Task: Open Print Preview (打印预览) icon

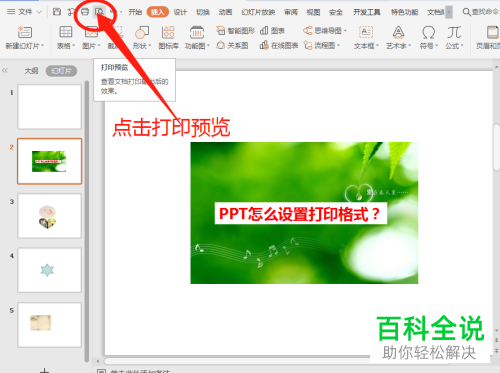Action: click(x=99, y=12)
